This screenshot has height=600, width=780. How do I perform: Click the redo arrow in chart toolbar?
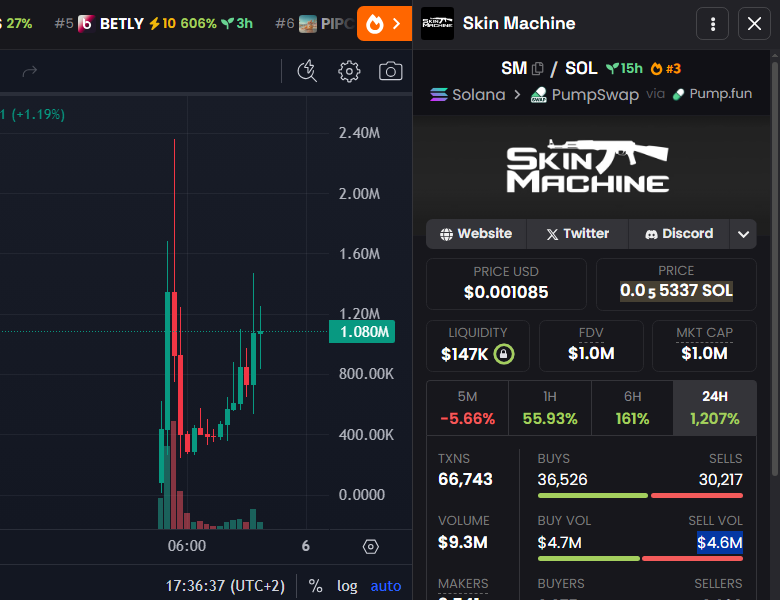(x=30, y=71)
